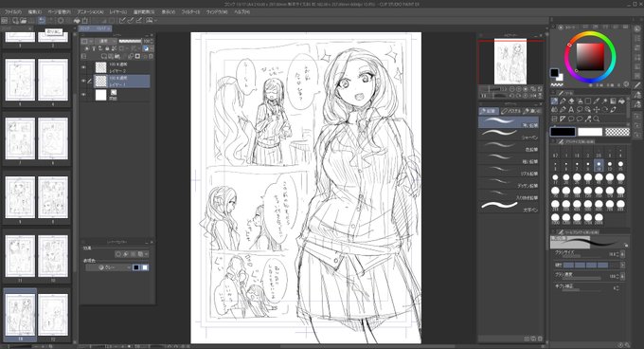Open the アニメーション(A) menu
This screenshot has width=644, height=349.
pyautogui.click(x=90, y=12)
